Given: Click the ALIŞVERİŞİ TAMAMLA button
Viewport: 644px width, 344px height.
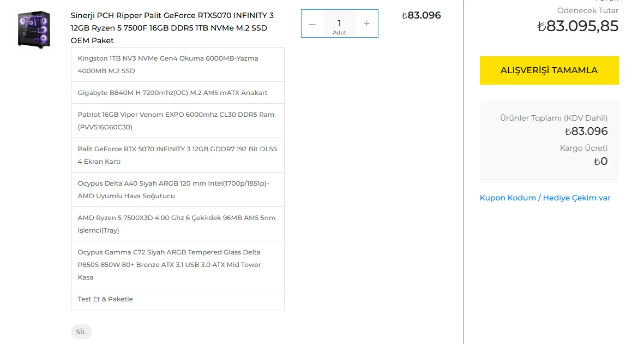Looking at the screenshot, I should pos(549,70).
